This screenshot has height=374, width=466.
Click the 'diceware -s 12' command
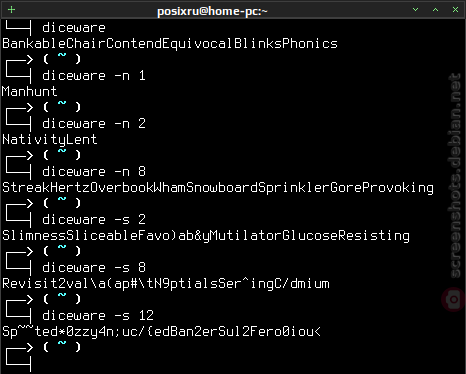tap(98, 316)
